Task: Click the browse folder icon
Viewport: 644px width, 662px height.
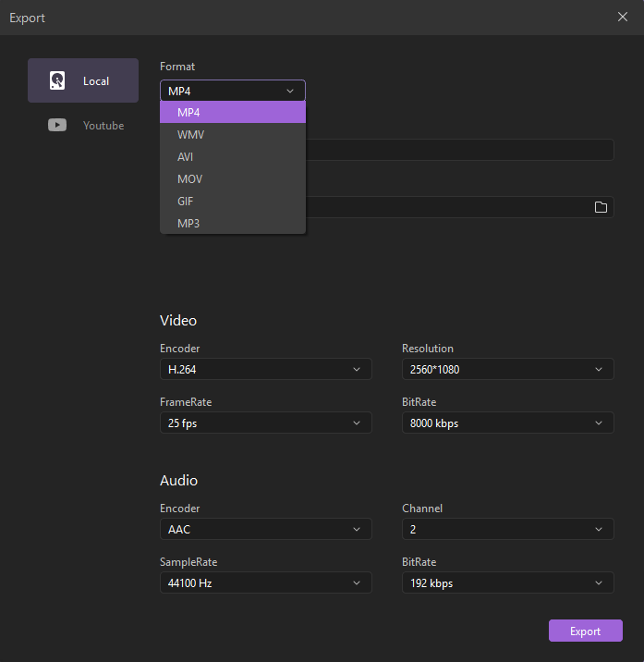Action: (x=601, y=207)
